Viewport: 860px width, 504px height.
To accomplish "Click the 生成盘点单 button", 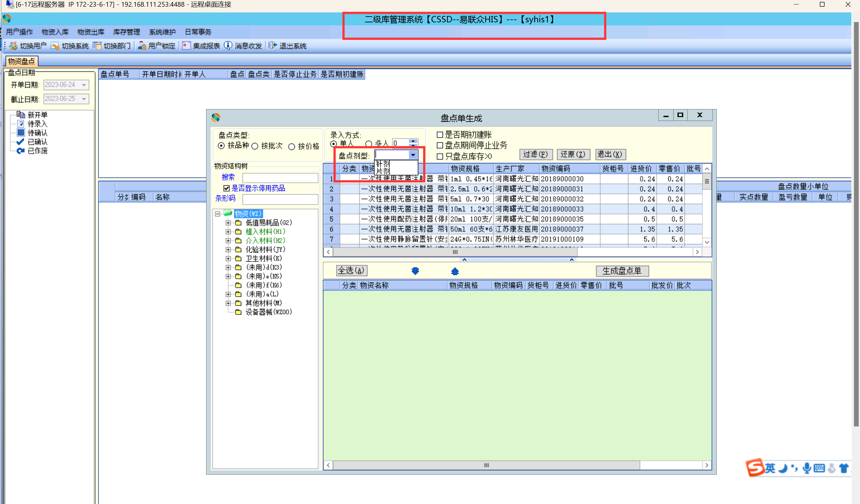I will [622, 271].
